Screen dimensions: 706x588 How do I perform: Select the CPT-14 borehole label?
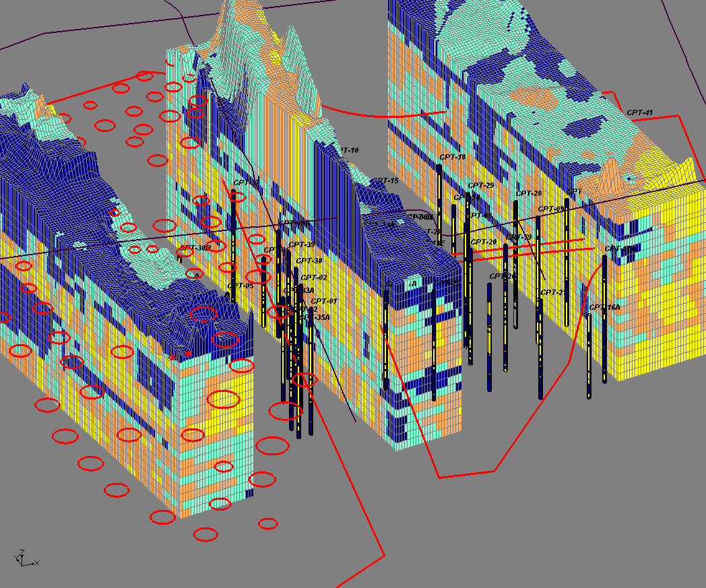pos(466,197)
